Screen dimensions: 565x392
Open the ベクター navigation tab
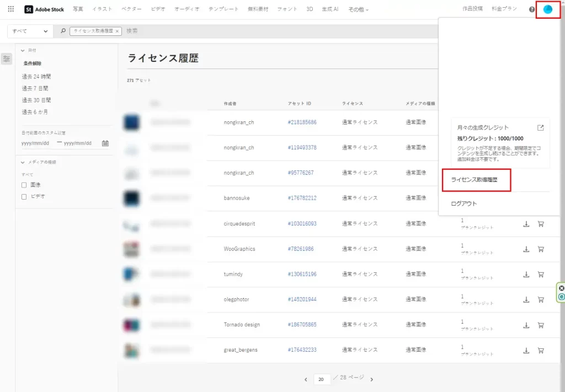[132, 9]
